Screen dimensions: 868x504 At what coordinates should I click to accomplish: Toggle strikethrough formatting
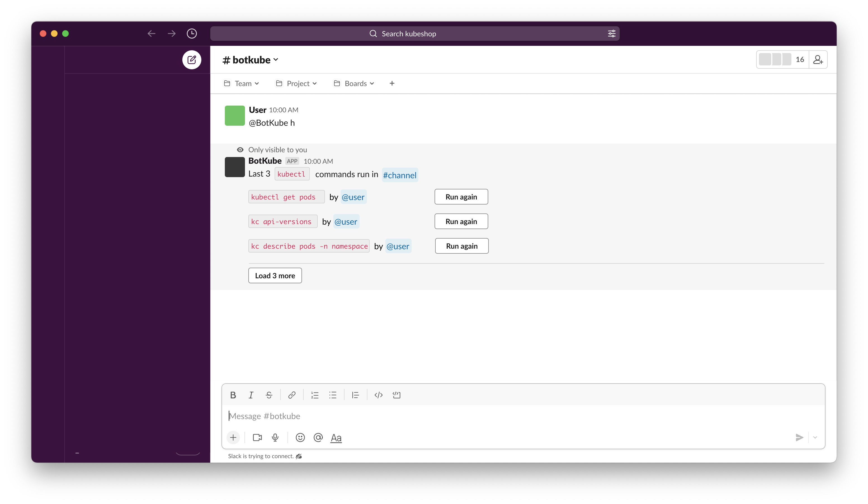click(x=269, y=395)
